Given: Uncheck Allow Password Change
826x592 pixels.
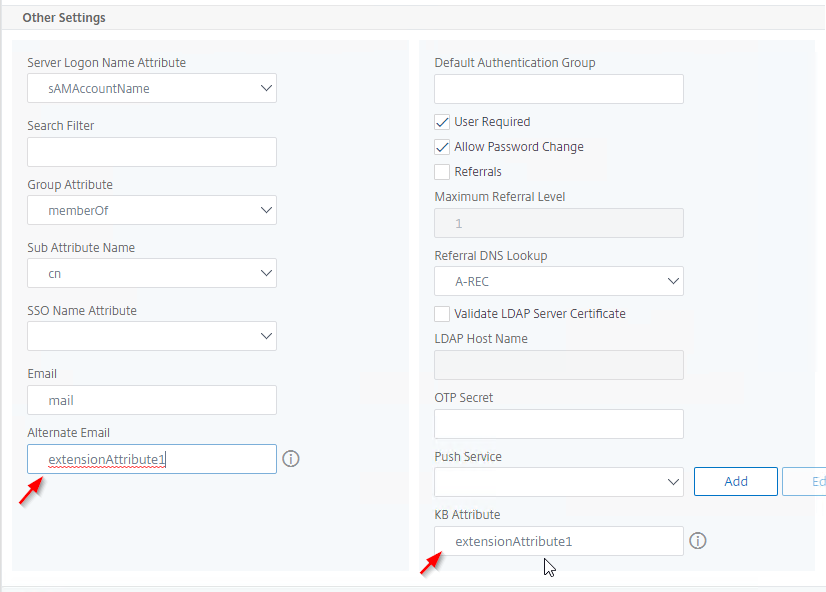Looking at the screenshot, I should 442,147.
